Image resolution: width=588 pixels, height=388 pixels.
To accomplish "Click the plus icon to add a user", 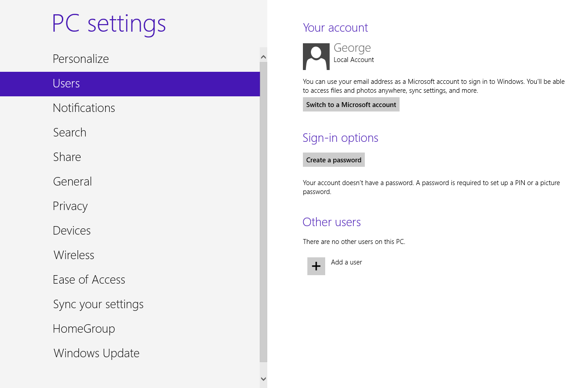I will [x=316, y=266].
